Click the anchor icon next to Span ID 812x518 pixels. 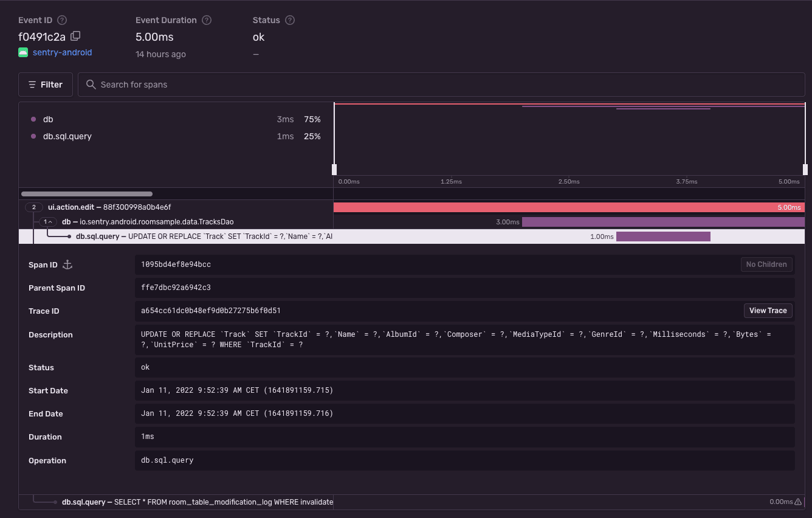point(67,264)
